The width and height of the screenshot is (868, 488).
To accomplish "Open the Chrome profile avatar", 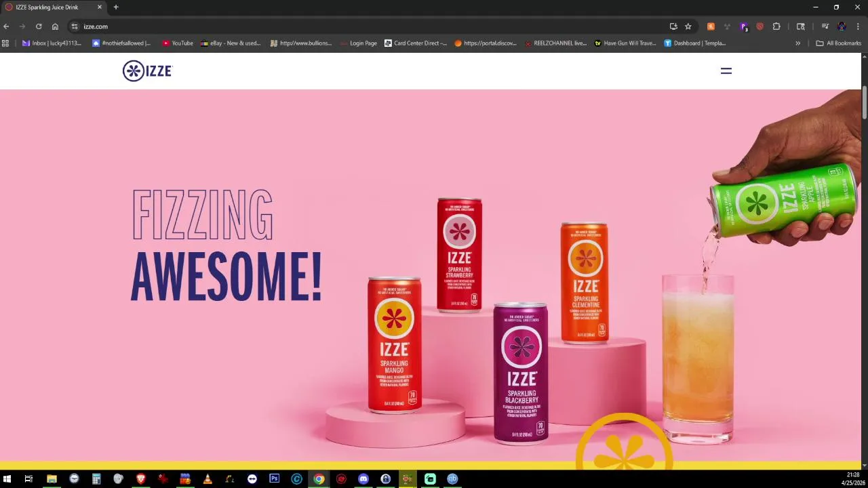I will [842, 26].
